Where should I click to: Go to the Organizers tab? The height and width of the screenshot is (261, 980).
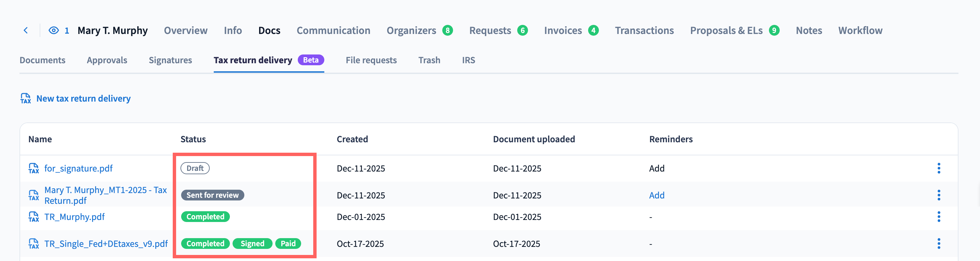pyautogui.click(x=411, y=30)
